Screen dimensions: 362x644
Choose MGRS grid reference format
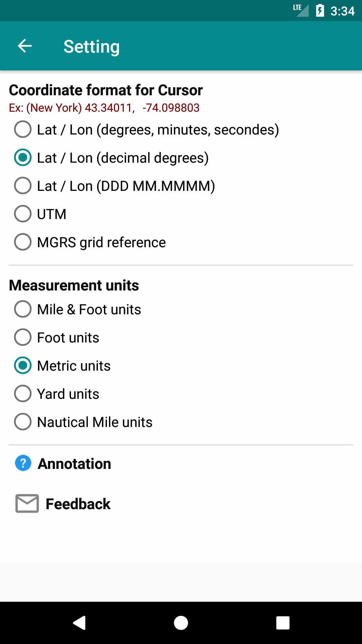coord(23,242)
